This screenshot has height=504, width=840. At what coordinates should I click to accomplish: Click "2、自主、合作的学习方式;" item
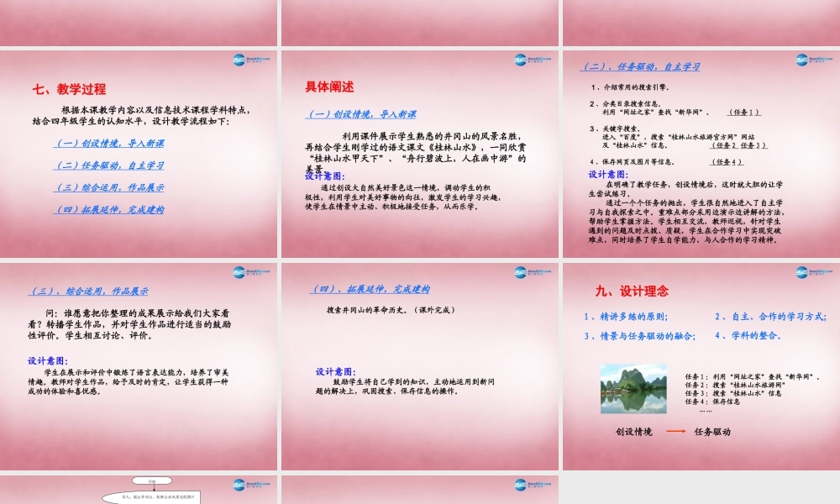coord(770,317)
